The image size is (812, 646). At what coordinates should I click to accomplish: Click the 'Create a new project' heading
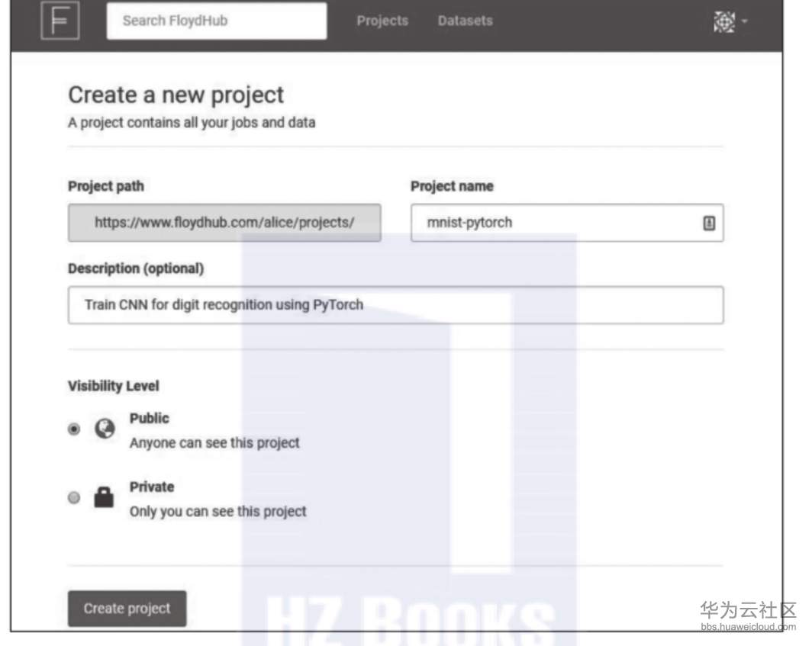click(x=176, y=96)
